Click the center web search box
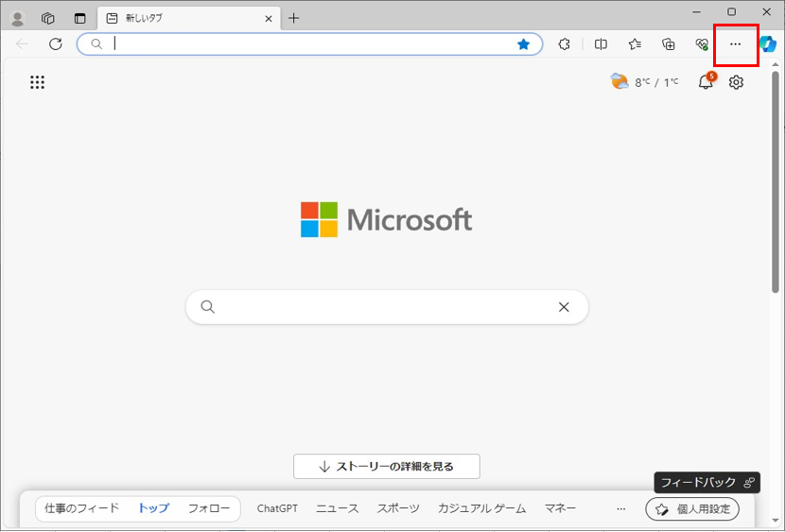785x532 pixels. [x=387, y=307]
